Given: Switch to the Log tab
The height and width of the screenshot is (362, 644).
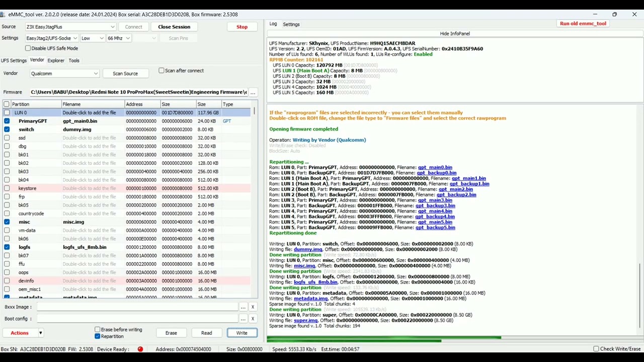Looking at the screenshot, I should click(273, 24).
